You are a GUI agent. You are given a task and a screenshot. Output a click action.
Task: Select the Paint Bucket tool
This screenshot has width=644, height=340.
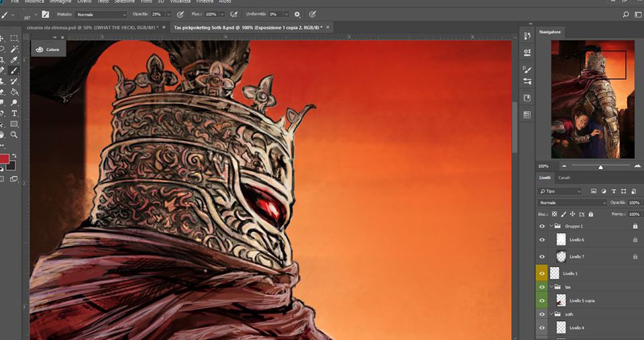[x=14, y=92]
